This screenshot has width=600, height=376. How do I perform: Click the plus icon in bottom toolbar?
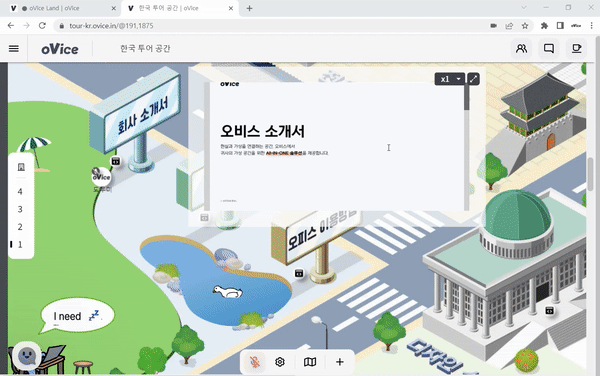340,362
